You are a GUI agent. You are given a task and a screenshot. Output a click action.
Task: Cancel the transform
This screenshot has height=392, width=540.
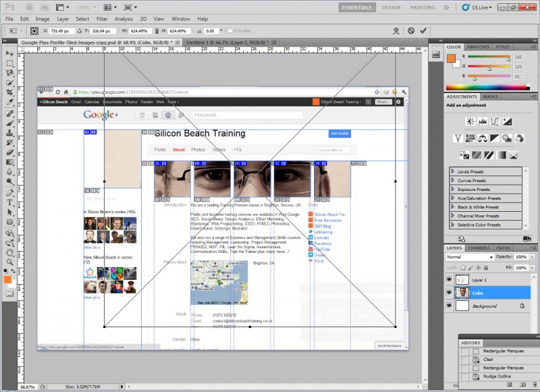(411, 30)
